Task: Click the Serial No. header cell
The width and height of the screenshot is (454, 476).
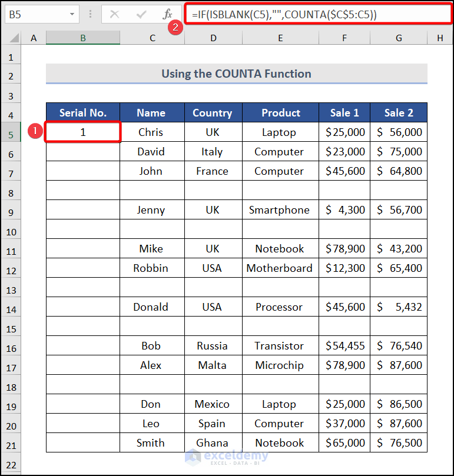Action: (83, 113)
